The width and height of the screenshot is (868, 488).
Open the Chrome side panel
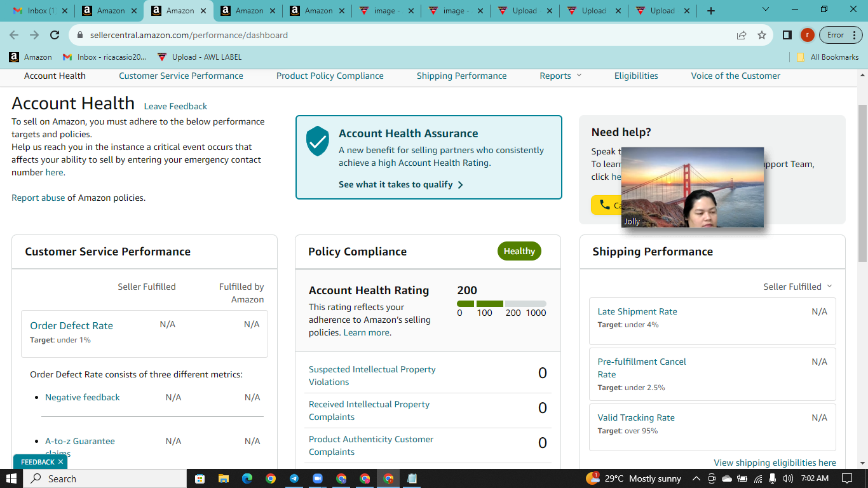(x=787, y=35)
